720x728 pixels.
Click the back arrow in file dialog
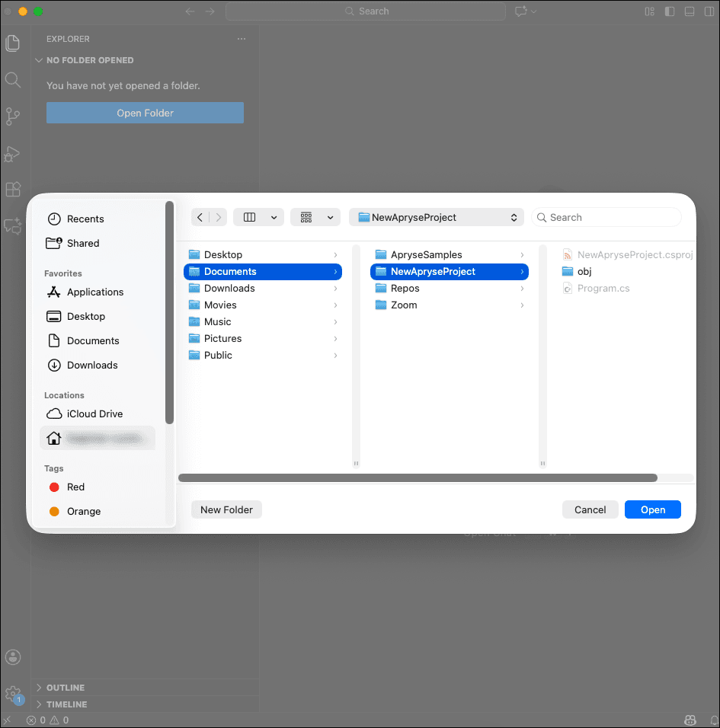(200, 217)
